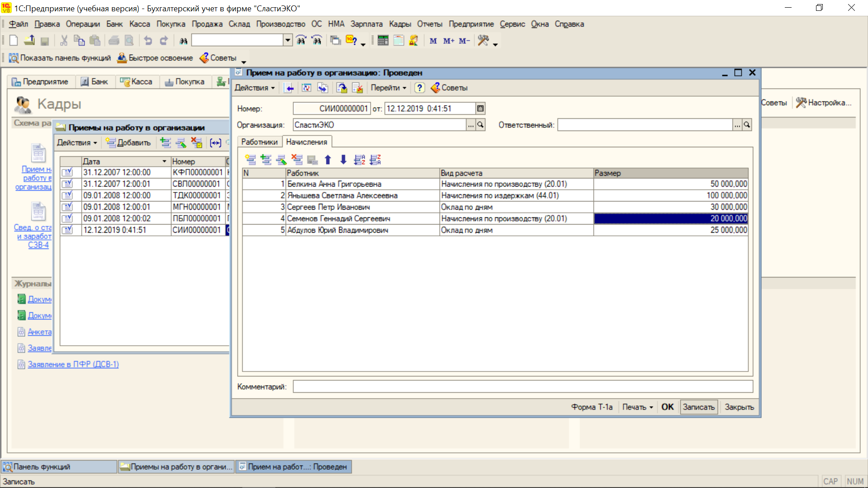Sort rows ascending A-Z icon
Viewport: 868px width, 488px height.
click(x=359, y=160)
